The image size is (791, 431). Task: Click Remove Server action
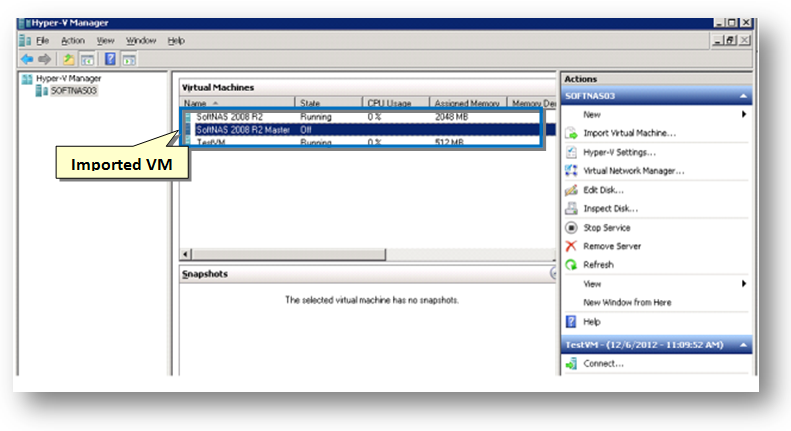(612, 246)
